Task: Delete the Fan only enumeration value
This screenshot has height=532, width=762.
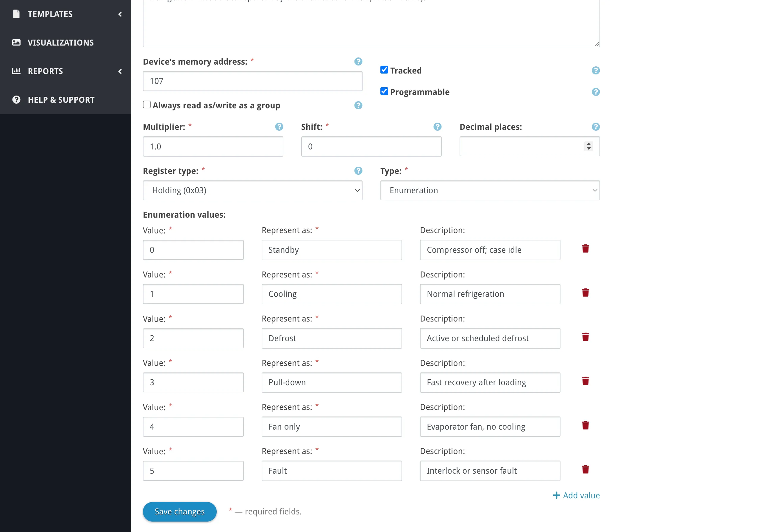Action: point(585,425)
